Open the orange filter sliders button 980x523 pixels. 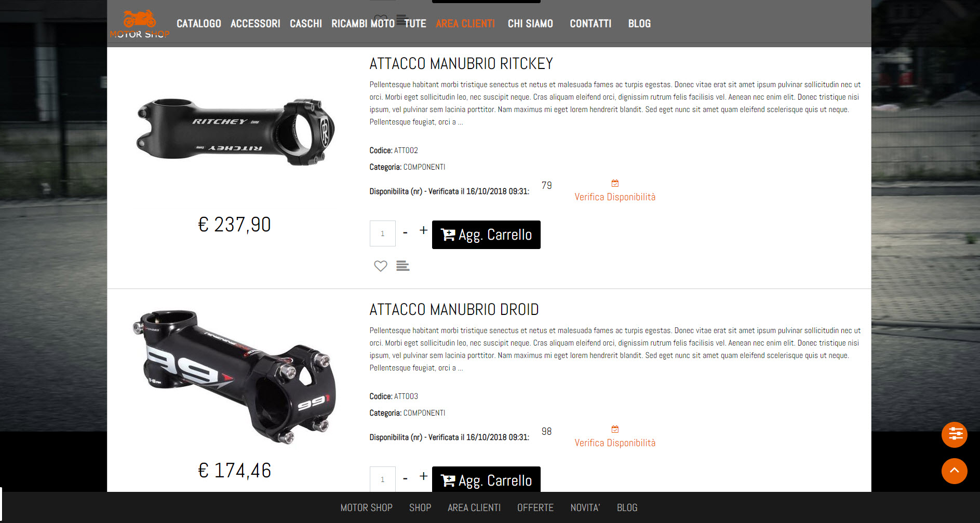point(954,434)
